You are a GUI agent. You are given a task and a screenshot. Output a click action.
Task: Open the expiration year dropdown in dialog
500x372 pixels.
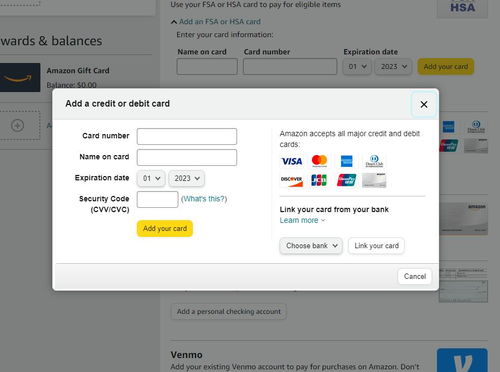[x=187, y=178]
